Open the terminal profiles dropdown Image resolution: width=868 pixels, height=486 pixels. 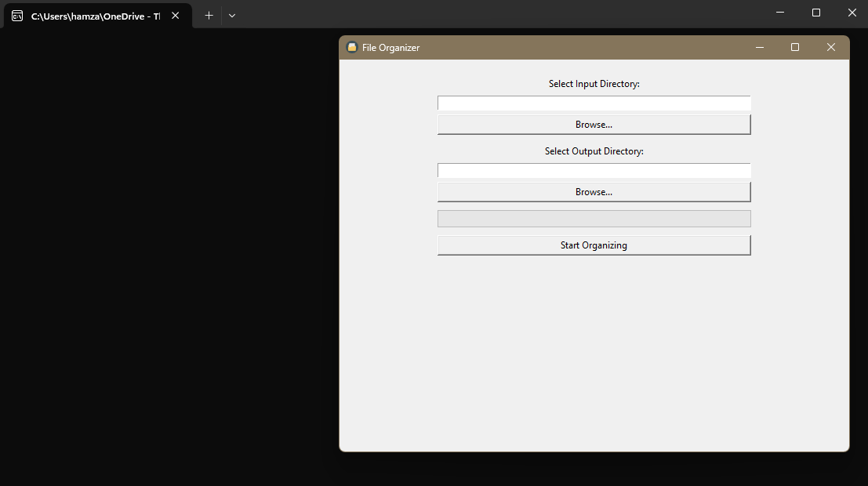(x=232, y=16)
